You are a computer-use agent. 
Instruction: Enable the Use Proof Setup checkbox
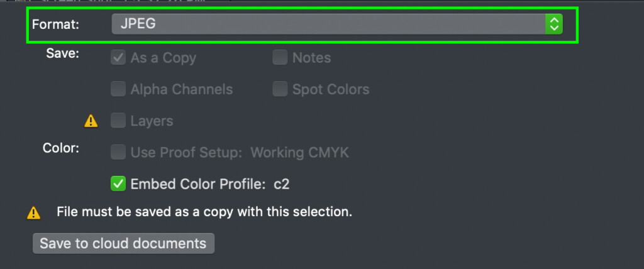(x=118, y=152)
